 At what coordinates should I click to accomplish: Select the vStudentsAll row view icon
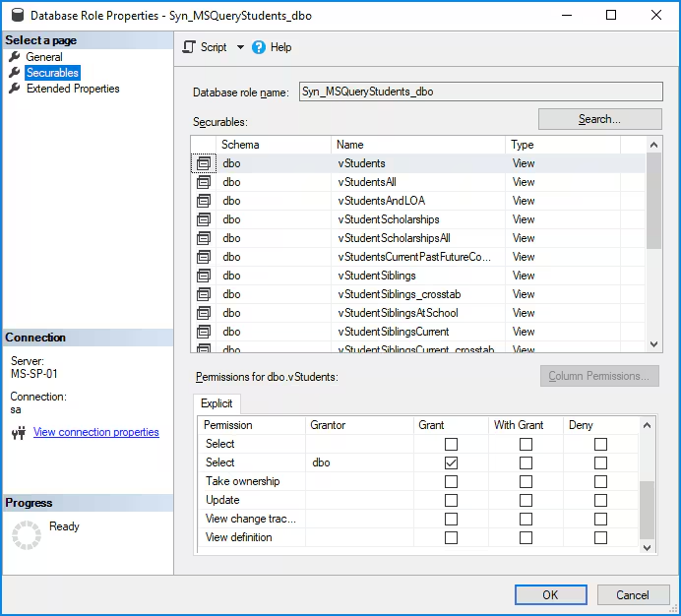tap(204, 182)
